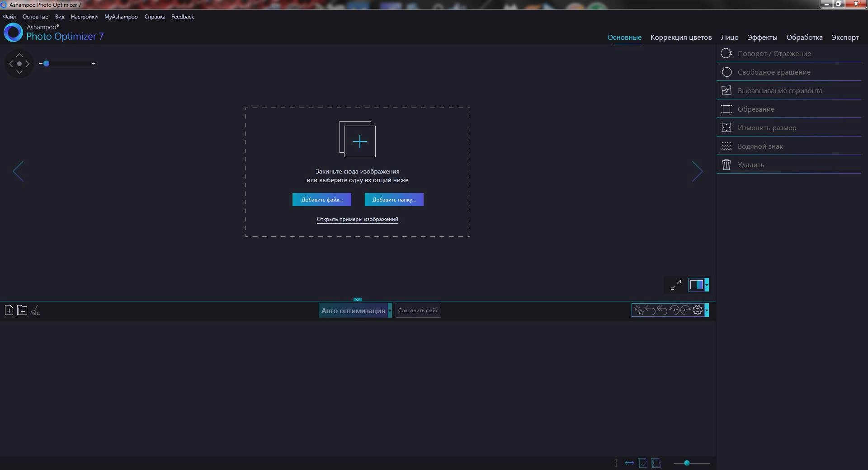Click the single undo arrow icon

click(650, 310)
